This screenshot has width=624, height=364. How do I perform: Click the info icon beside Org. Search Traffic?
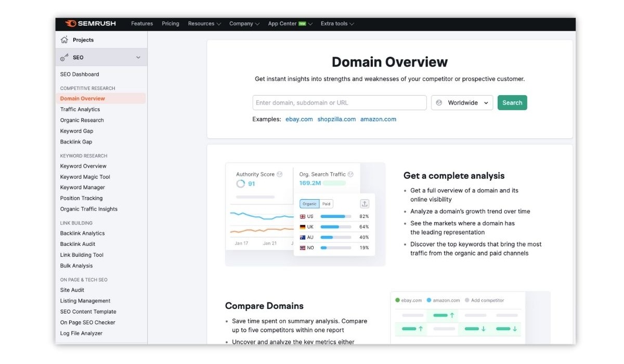coord(350,174)
